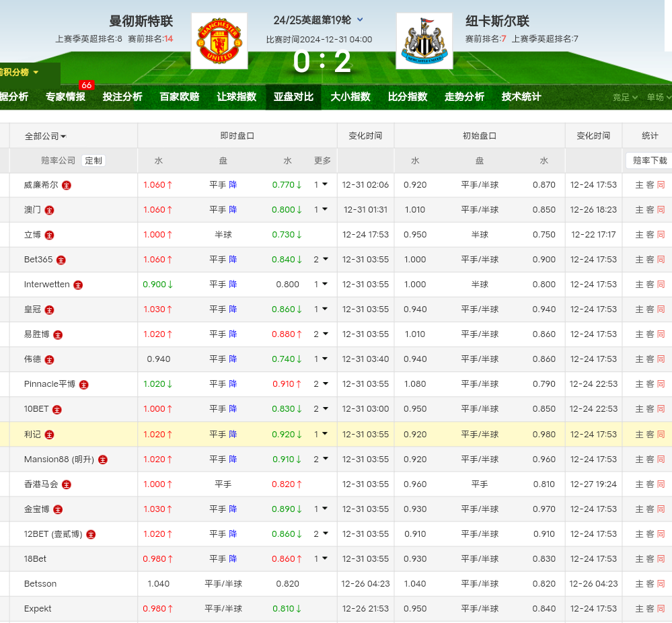Click the Manchester United club crest
Screen dimensions: 672x623
click(x=219, y=41)
